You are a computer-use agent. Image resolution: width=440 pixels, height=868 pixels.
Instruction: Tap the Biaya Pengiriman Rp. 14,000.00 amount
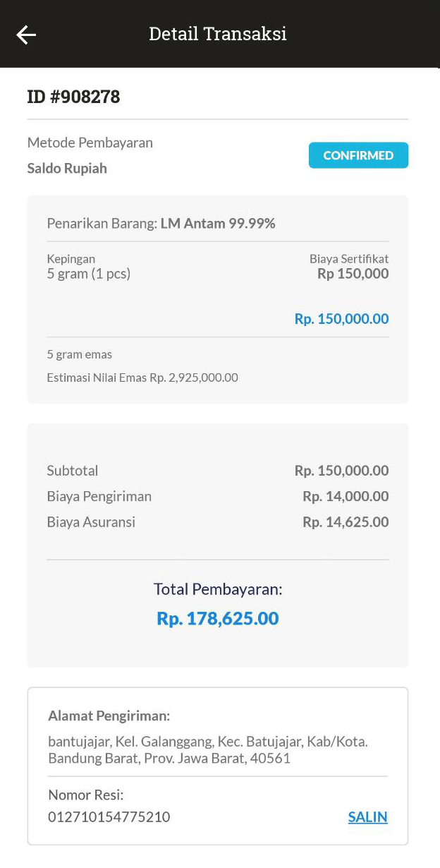[x=346, y=497]
